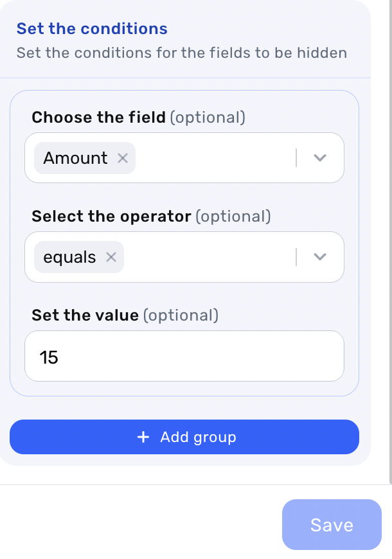Click the Save button
Image resolution: width=392 pixels, height=559 pixels.
tap(332, 525)
